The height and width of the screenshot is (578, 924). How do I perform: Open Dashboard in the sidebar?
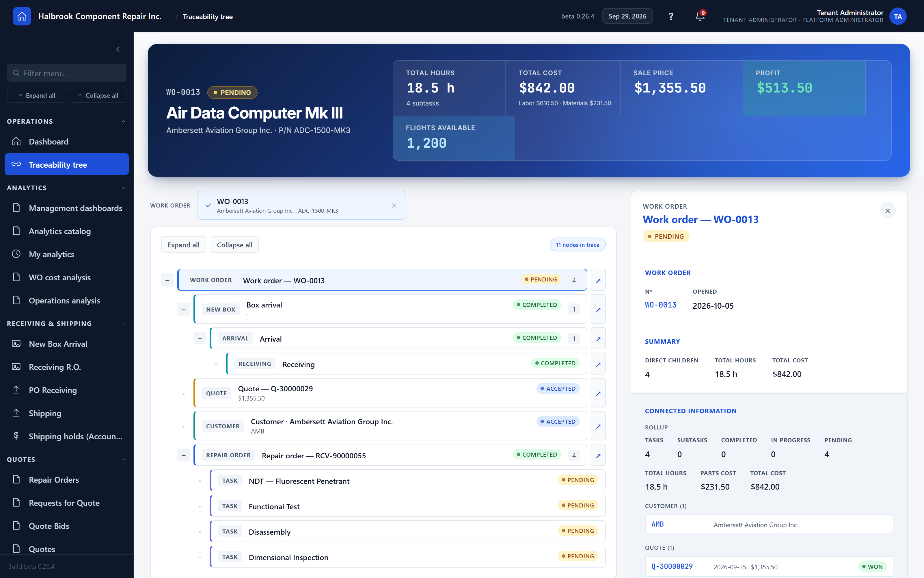[66, 141]
